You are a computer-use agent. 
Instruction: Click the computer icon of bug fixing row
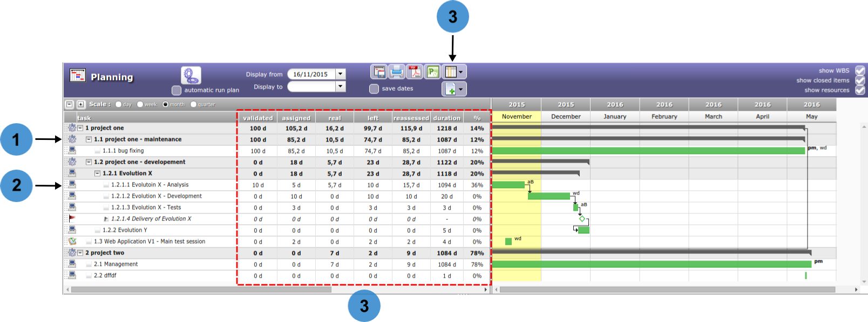click(x=72, y=151)
